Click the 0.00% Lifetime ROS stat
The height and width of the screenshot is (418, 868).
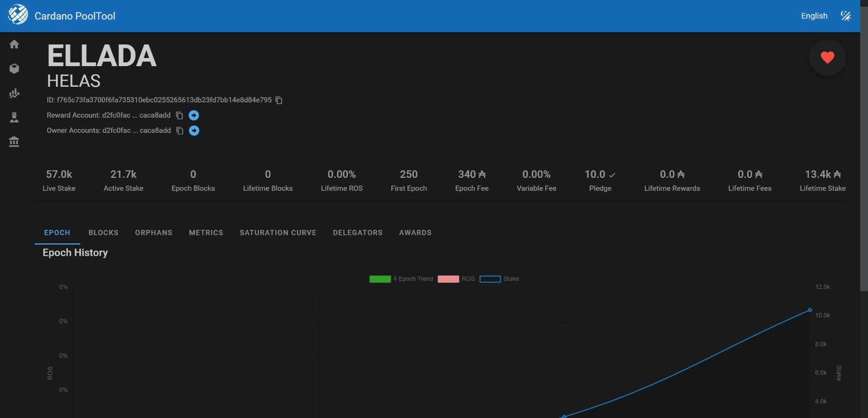[342, 181]
